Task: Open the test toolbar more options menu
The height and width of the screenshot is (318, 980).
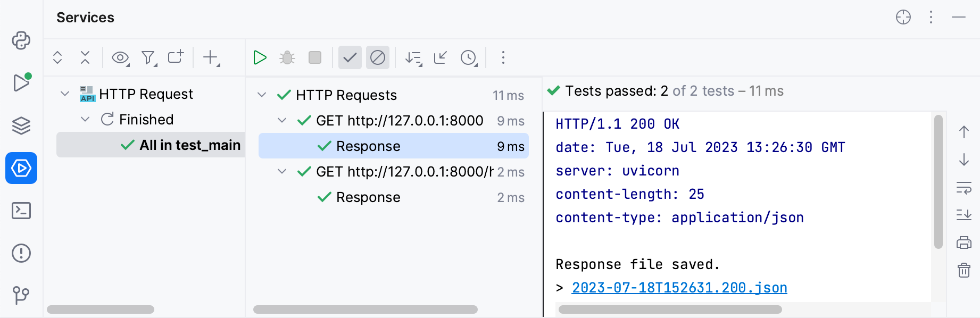Action: pos(503,57)
